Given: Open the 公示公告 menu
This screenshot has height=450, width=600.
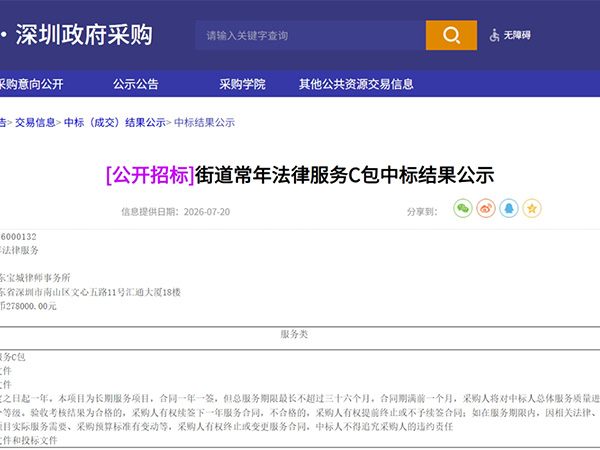Looking at the screenshot, I should [135, 84].
